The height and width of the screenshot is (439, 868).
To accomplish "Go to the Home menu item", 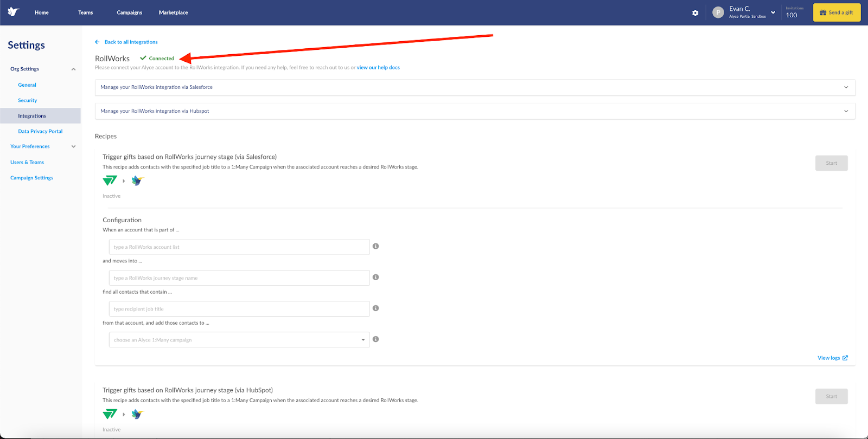I will (x=42, y=12).
